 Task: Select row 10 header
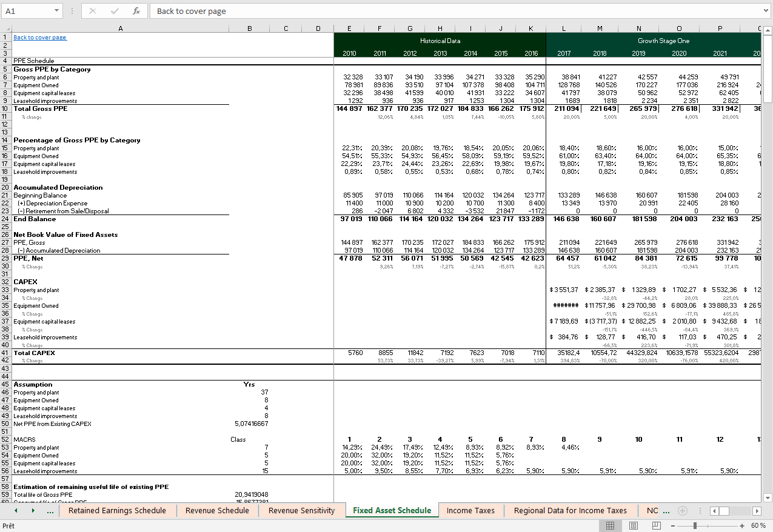click(5, 108)
